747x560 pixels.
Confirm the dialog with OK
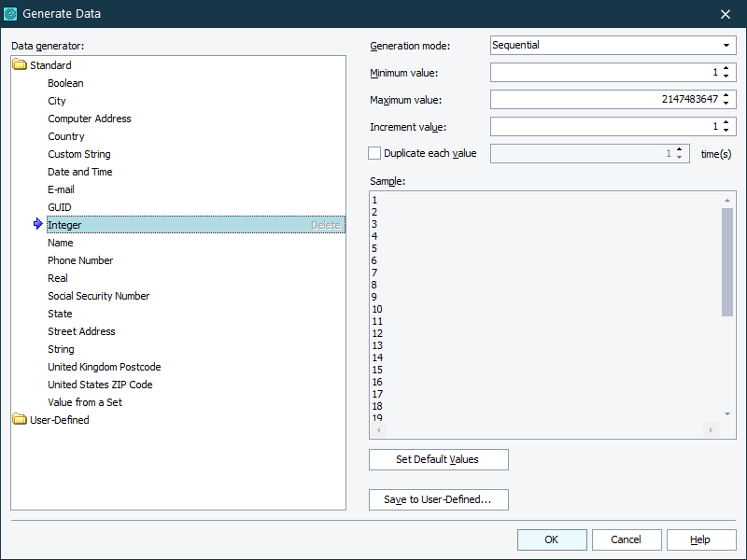[x=552, y=539]
